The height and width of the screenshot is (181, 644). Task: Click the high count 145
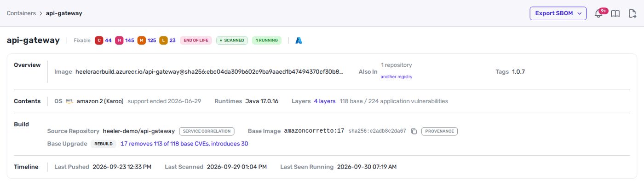(x=130, y=41)
